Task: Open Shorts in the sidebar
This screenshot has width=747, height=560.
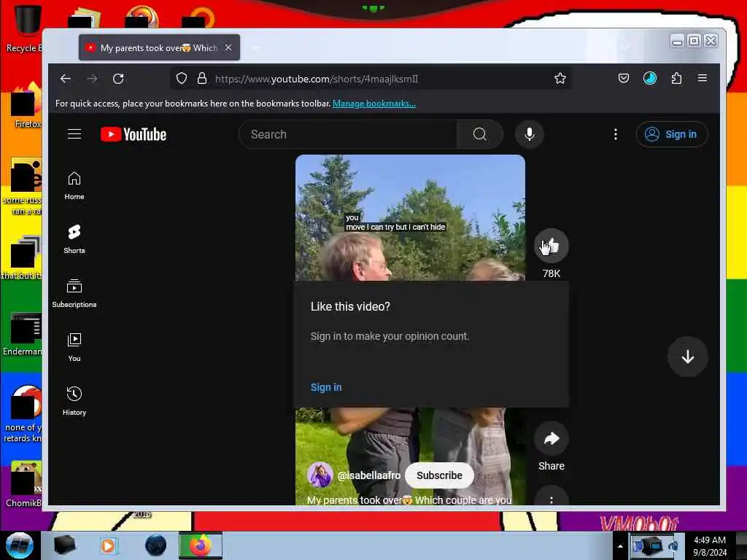Action: [74, 239]
